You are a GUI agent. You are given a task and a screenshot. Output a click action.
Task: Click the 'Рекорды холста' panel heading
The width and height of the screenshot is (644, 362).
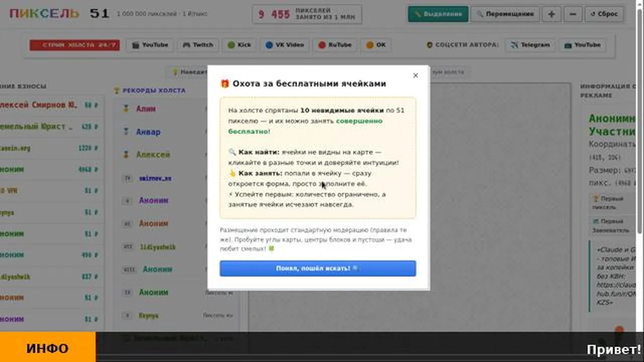click(154, 90)
